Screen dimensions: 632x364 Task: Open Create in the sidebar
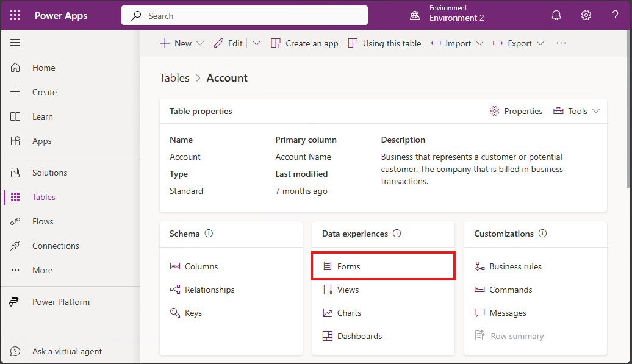click(45, 92)
